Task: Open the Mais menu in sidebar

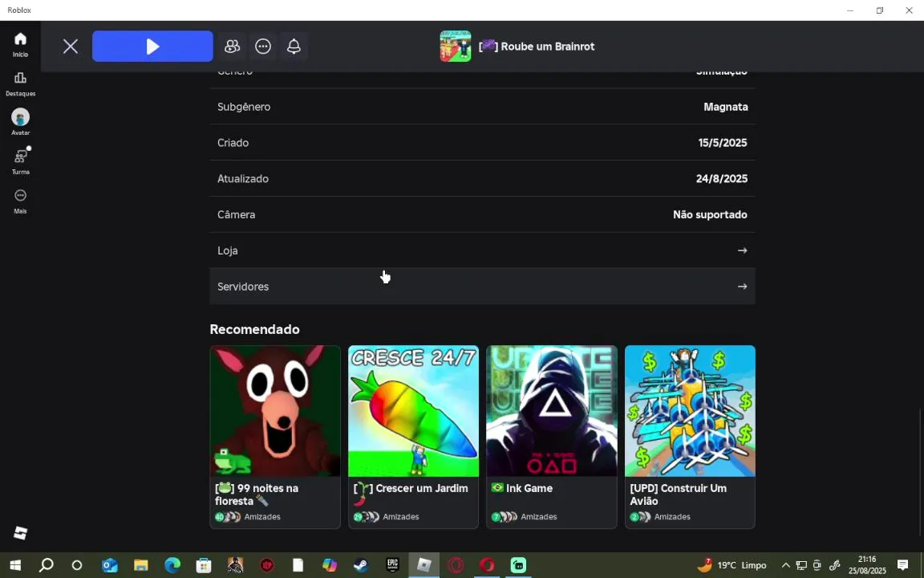Action: [x=20, y=201]
